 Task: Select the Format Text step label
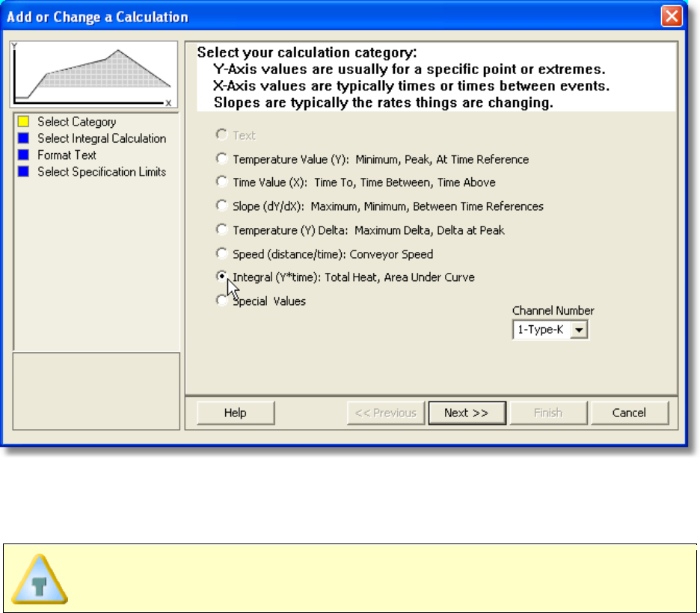pos(67,155)
